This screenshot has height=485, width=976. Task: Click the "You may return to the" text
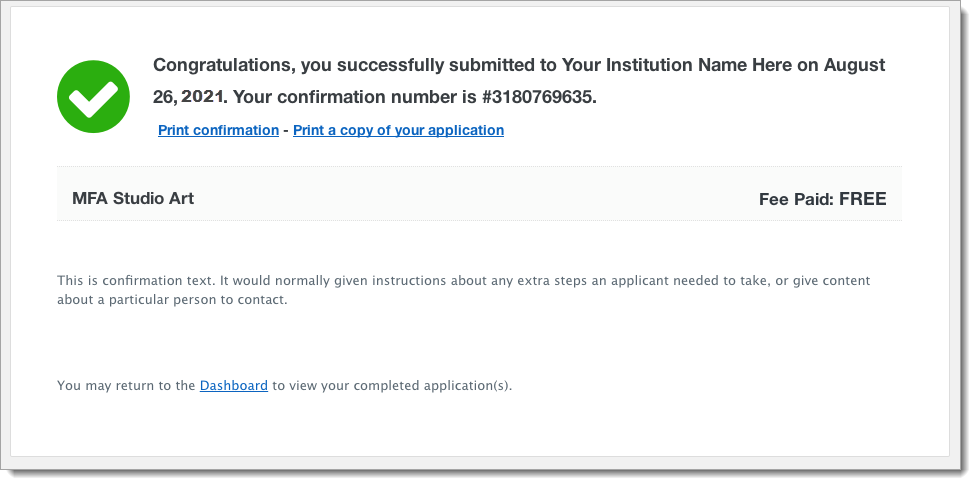click(x=126, y=385)
